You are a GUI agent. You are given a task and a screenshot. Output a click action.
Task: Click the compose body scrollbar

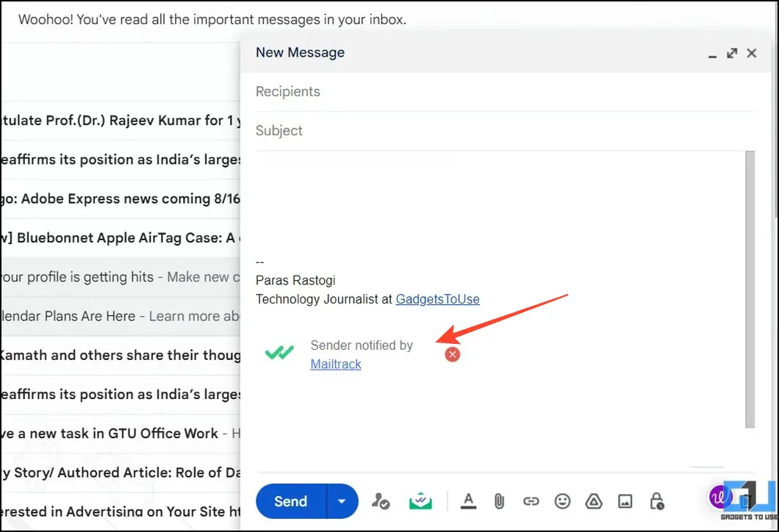click(750, 289)
